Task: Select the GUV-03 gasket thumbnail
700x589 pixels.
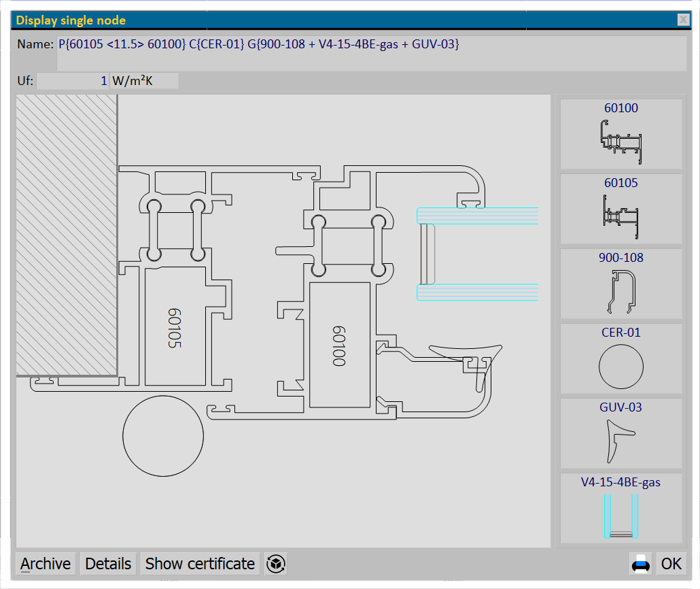Action: (620, 433)
